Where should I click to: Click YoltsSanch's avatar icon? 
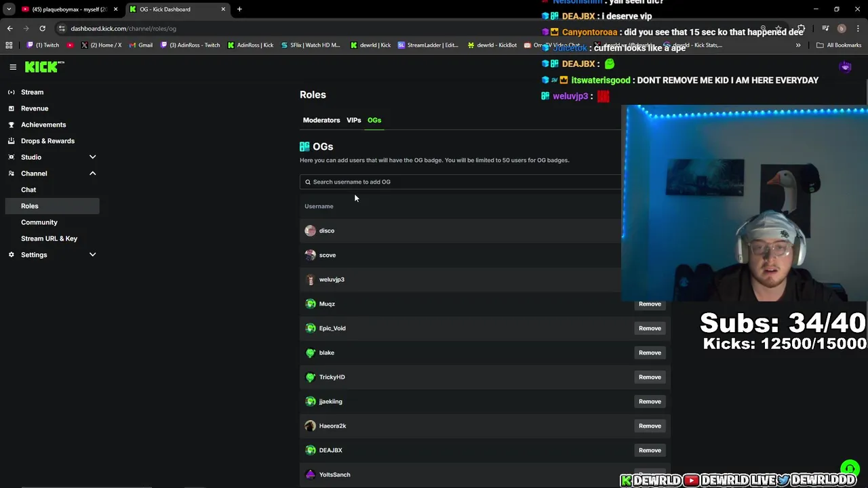(x=311, y=474)
